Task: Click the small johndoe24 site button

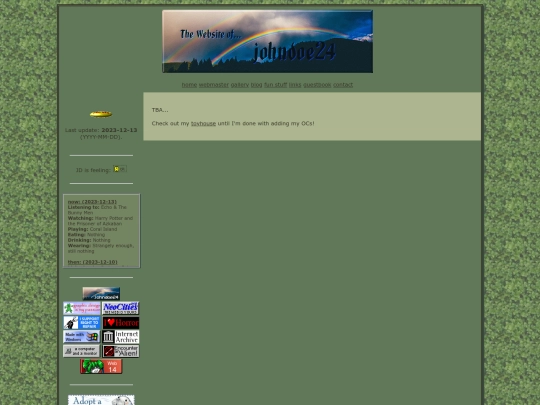Action: 101,294
